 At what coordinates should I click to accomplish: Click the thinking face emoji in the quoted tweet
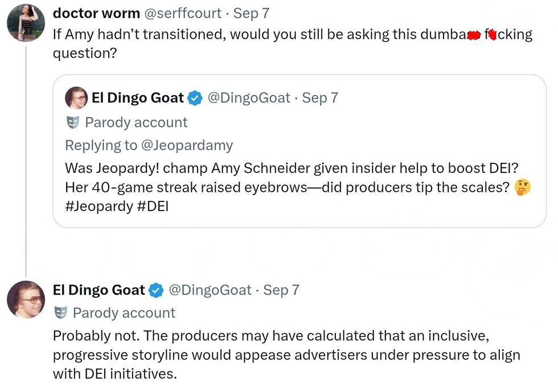point(522,187)
